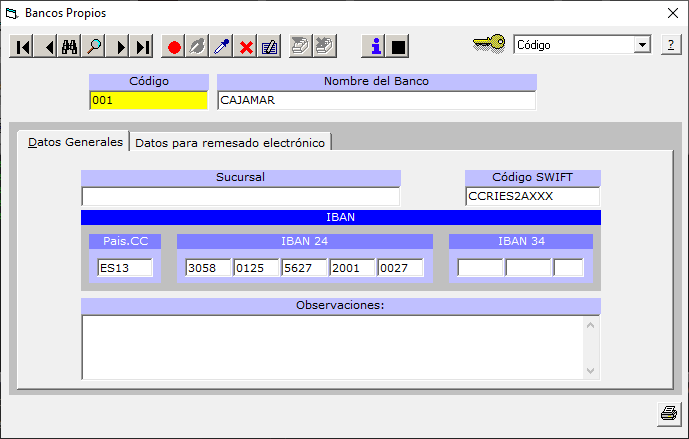The height and width of the screenshot is (439, 689).
Task: Open the Código sort dropdown
Action: (x=641, y=45)
